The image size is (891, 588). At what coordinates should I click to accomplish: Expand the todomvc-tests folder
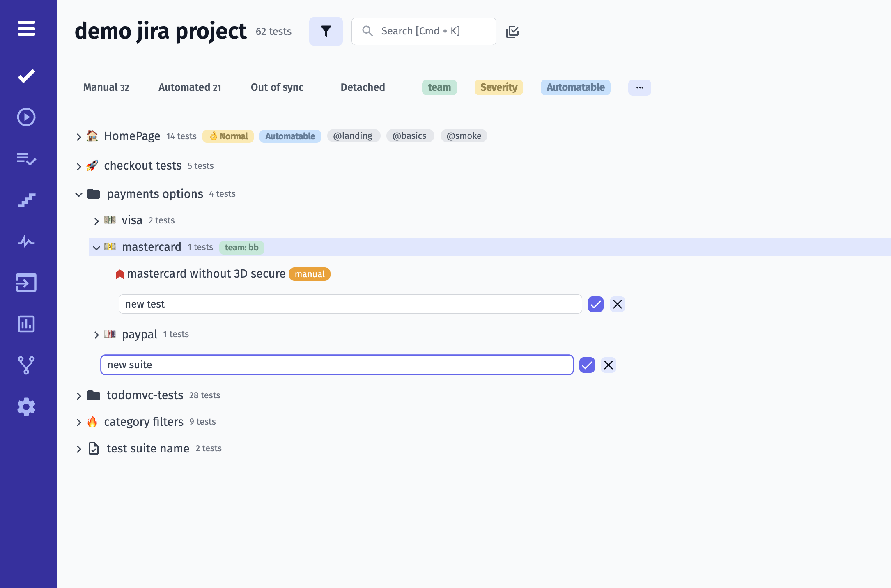tap(79, 395)
